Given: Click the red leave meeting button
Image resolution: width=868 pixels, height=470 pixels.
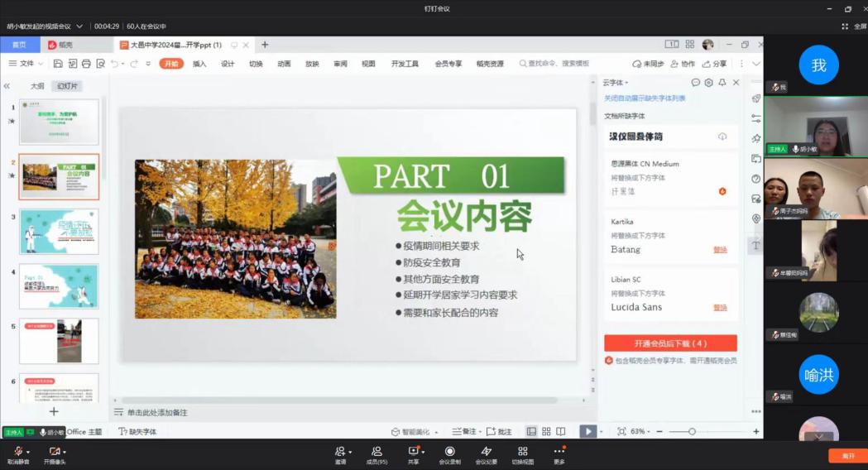Looking at the screenshot, I should pos(847,456).
